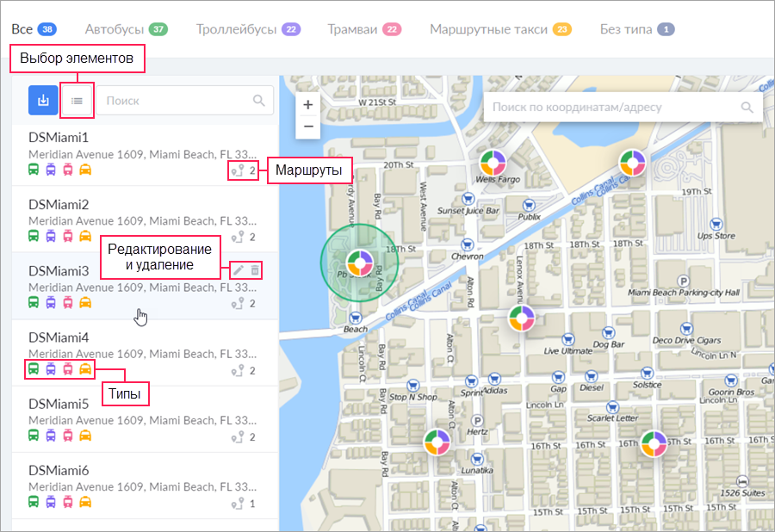The height and width of the screenshot is (532, 775).
Task: Click the stop marker left of Hertz
Action: click(x=437, y=442)
